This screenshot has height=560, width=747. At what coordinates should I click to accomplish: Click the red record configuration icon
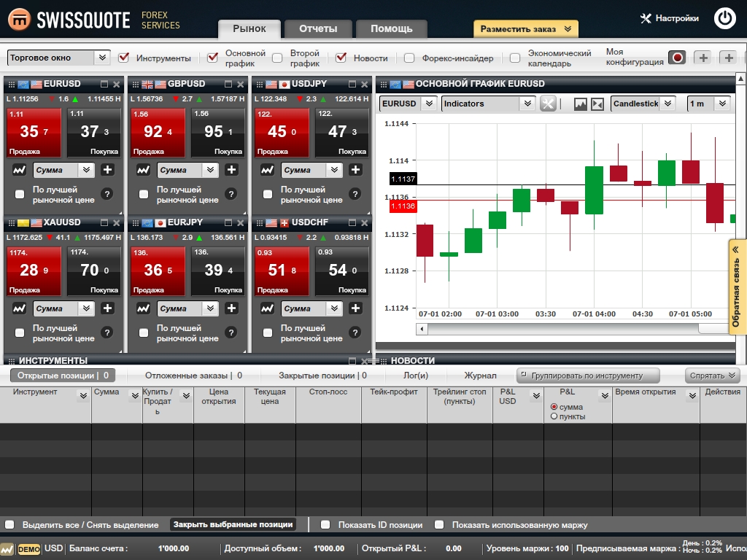(x=677, y=58)
